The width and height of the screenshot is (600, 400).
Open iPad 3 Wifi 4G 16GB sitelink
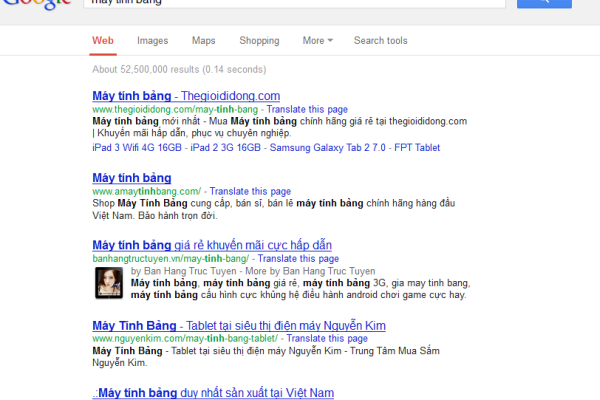pos(137,147)
